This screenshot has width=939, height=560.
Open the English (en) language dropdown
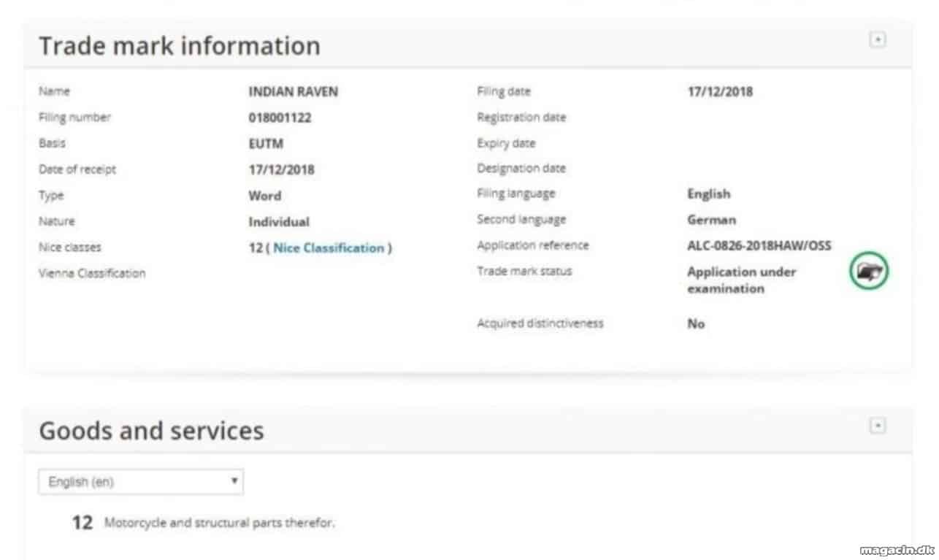[x=141, y=482]
